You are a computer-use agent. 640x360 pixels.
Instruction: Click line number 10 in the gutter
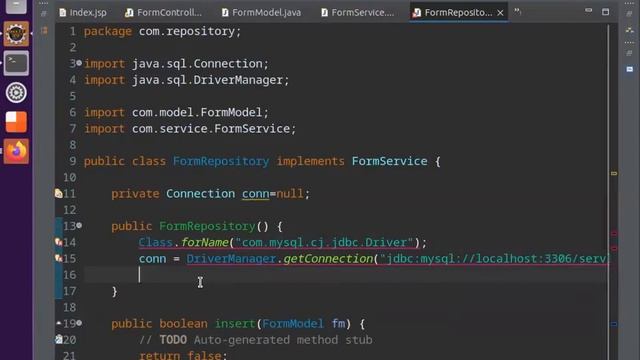pyautogui.click(x=69, y=178)
